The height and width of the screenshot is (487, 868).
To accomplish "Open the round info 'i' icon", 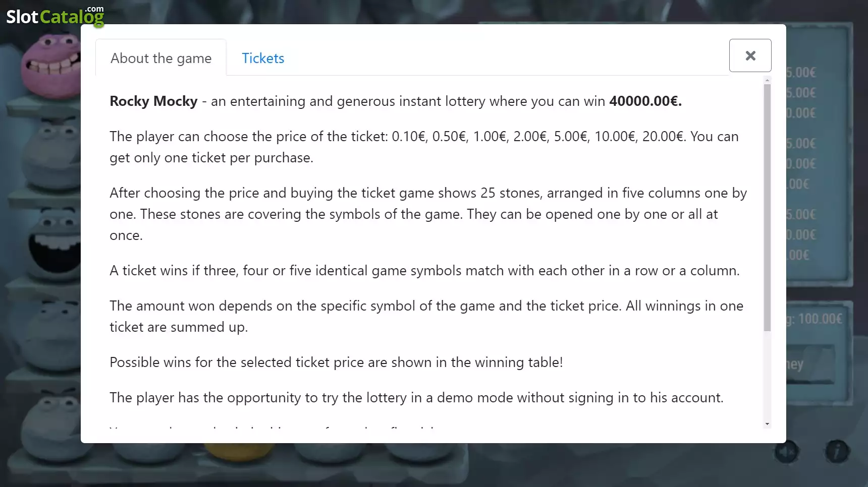I will (837, 452).
